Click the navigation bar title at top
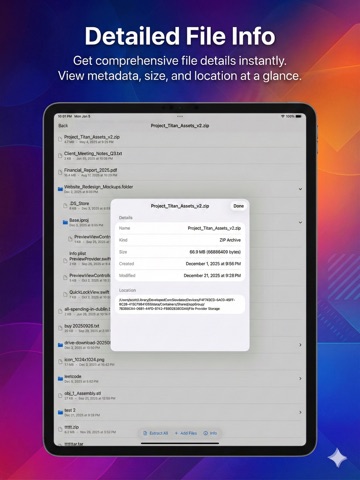The height and width of the screenshot is (480, 360). click(x=180, y=126)
